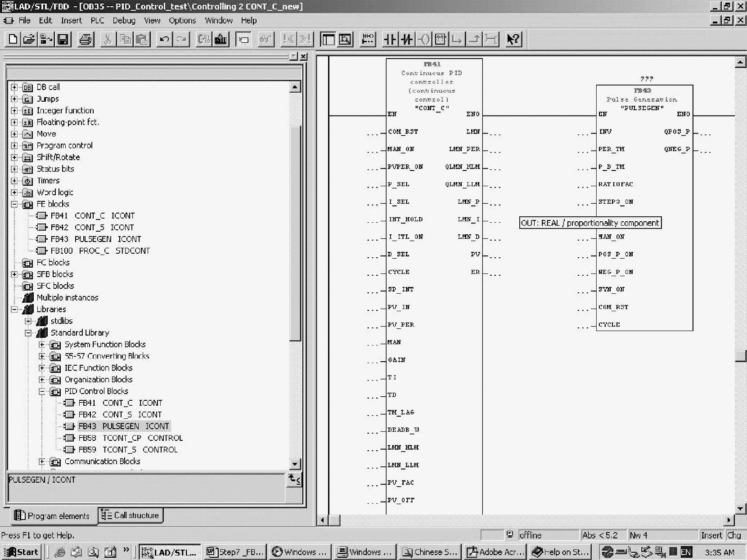Expand the stdlibs library node
This screenshot has height=560, width=747.
pyautogui.click(x=28, y=321)
